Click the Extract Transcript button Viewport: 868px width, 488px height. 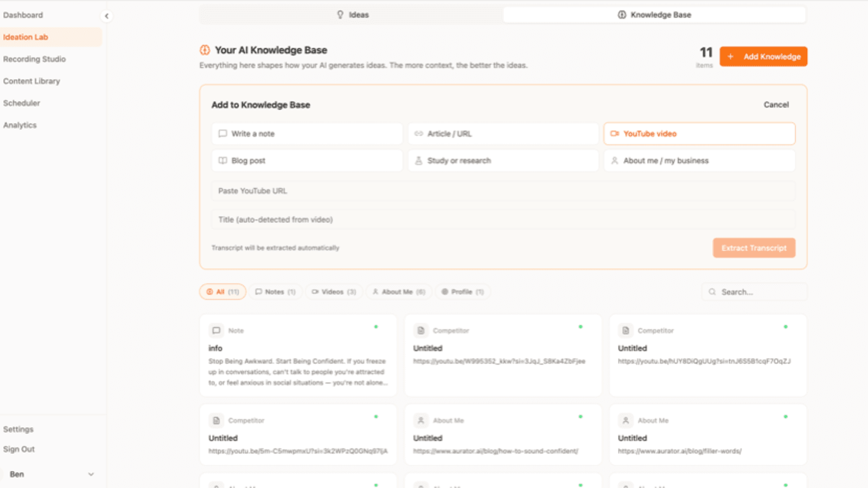pyautogui.click(x=754, y=248)
